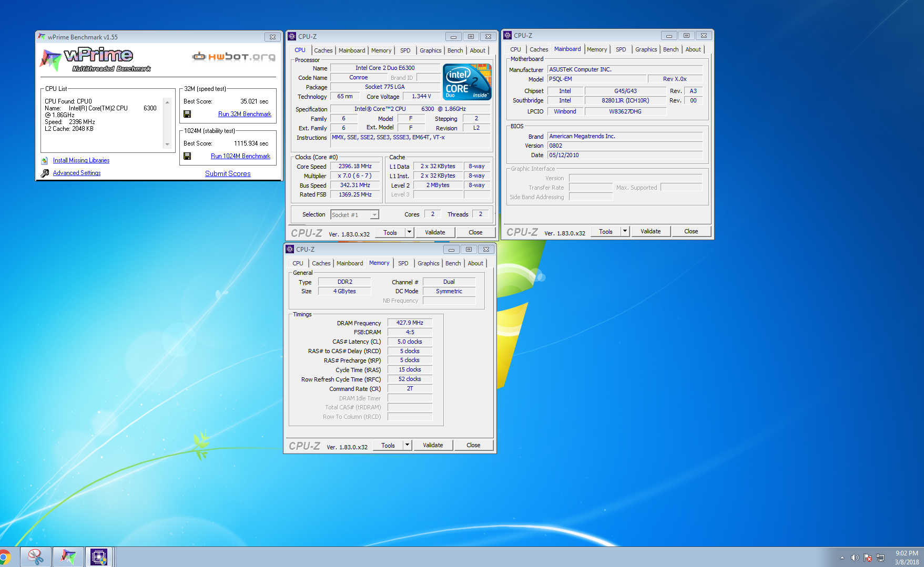The image size is (924, 567).
Task: Open Mainboard tab in CPU window
Action: 352,50
